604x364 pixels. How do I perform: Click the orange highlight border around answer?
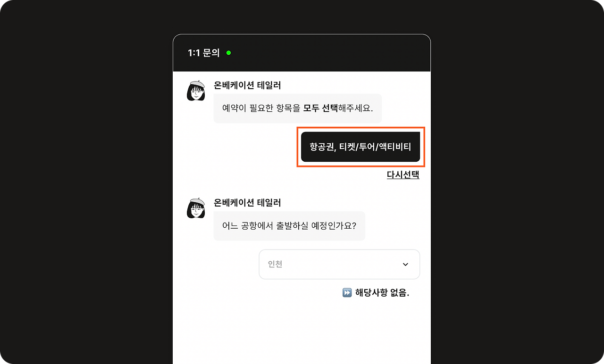pyautogui.click(x=361, y=127)
